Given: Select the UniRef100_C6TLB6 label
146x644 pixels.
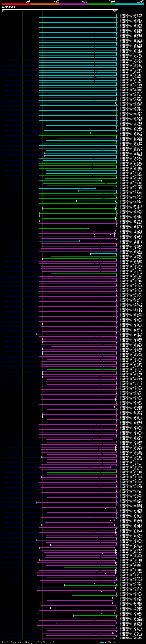Looking at the screenshot, I should pos(131,63).
